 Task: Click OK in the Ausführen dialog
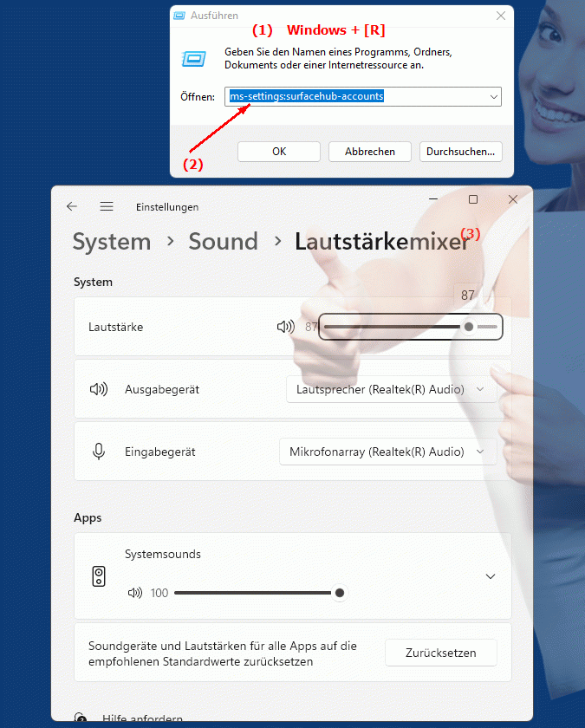coord(279,152)
